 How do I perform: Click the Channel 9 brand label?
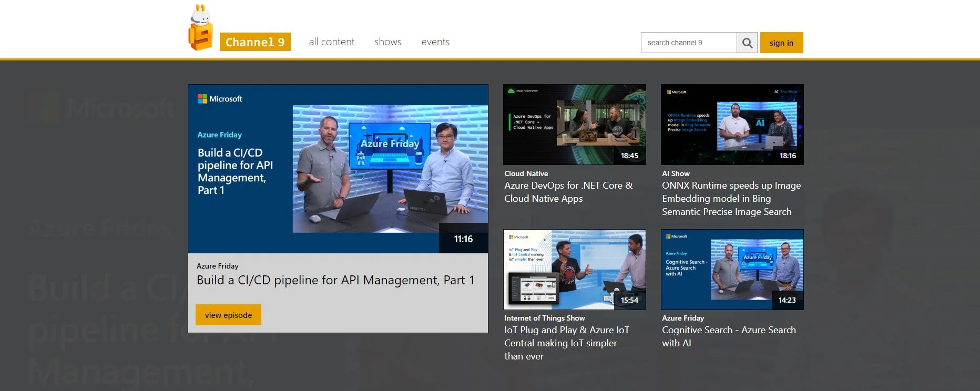pos(255,42)
